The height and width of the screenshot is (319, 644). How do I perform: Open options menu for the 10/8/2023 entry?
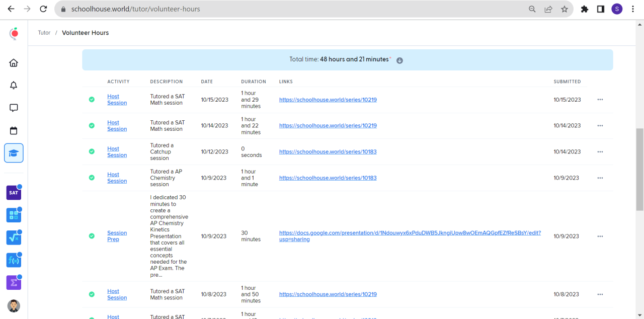click(x=600, y=294)
